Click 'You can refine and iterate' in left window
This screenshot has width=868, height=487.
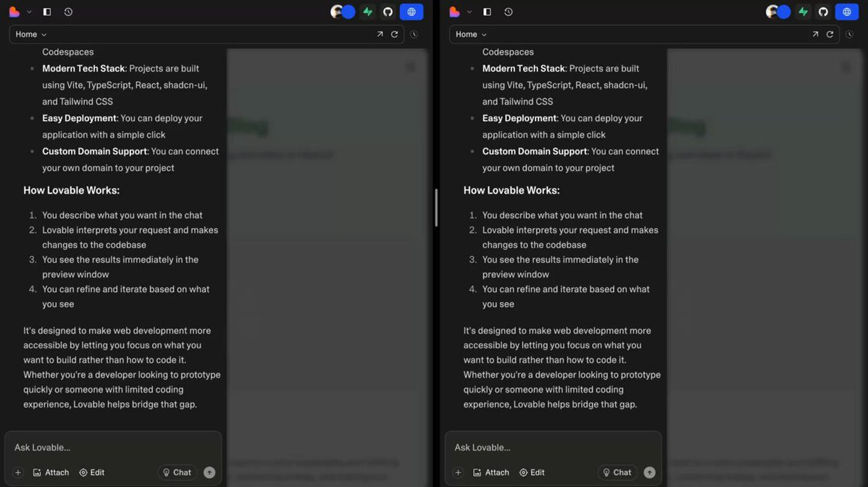click(96, 289)
